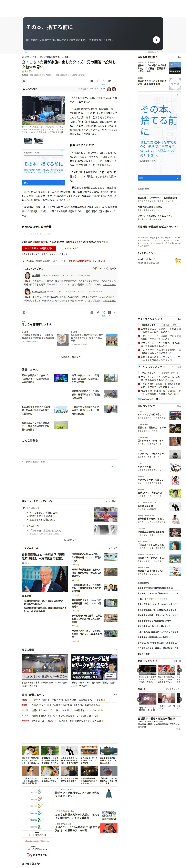Select フェイスブック social ranking tab
Image resolution: width=186 pixels, height=868 pixels.
[x=148, y=373]
